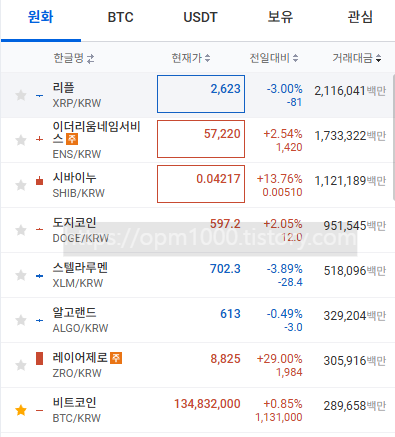Click the 1,733,322백만 volume of ENS

tap(350, 136)
